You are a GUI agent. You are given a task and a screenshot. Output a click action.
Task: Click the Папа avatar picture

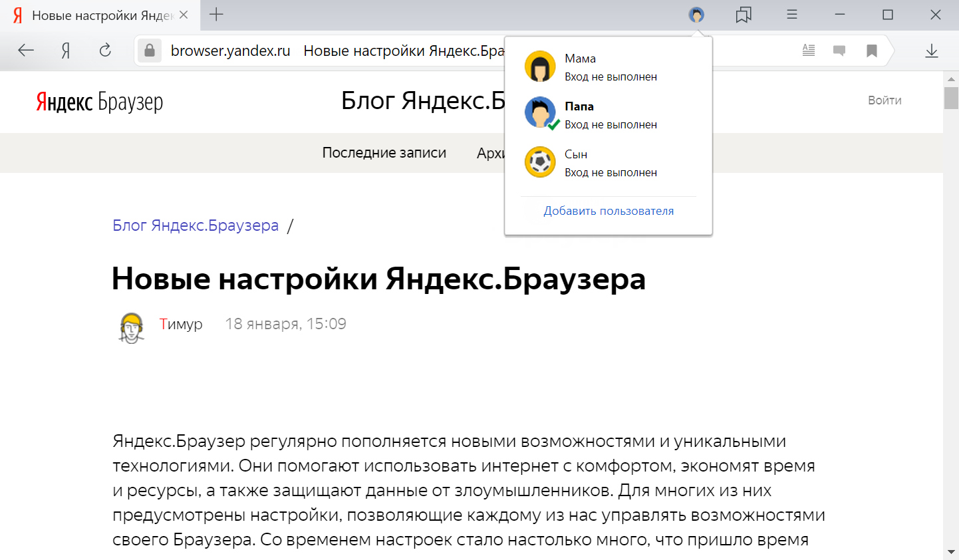pos(540,113)
